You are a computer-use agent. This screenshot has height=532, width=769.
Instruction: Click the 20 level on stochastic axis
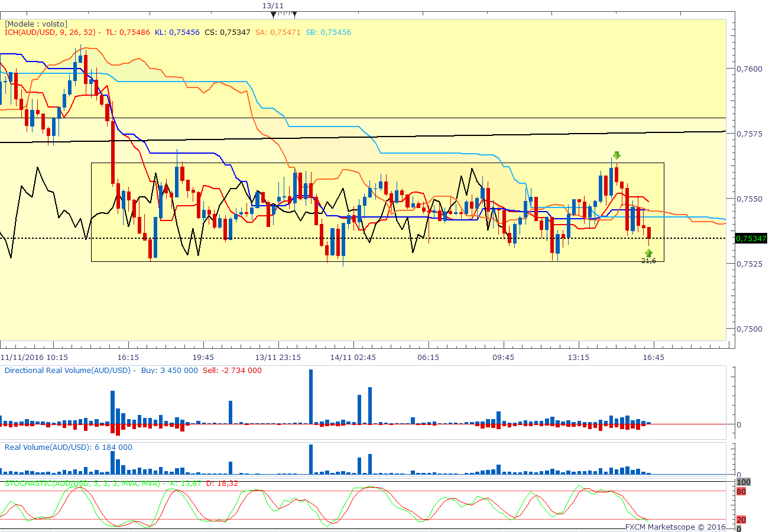pyautogui.click(x=741, y=520)
